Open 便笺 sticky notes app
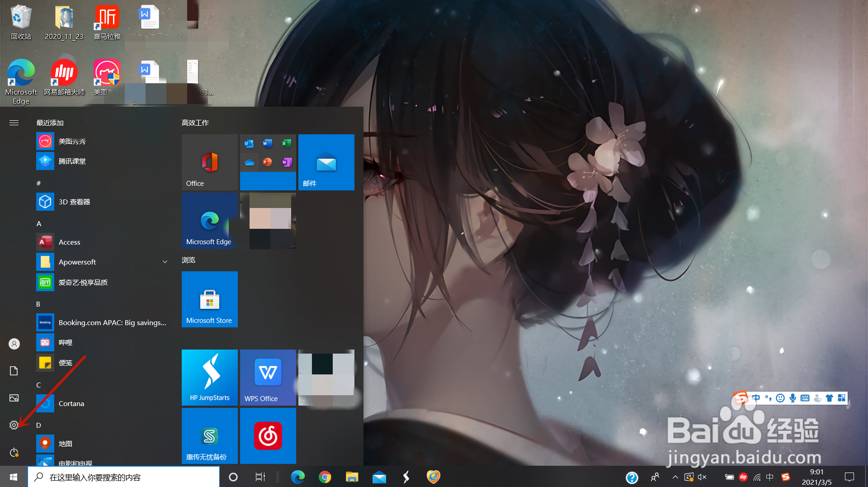Viewport: 868px width, 487px height. tap(102, 363)
